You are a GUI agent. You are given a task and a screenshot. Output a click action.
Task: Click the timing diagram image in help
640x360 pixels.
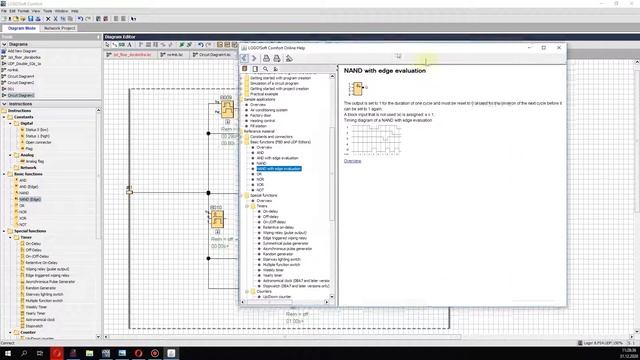coord(373,140)
